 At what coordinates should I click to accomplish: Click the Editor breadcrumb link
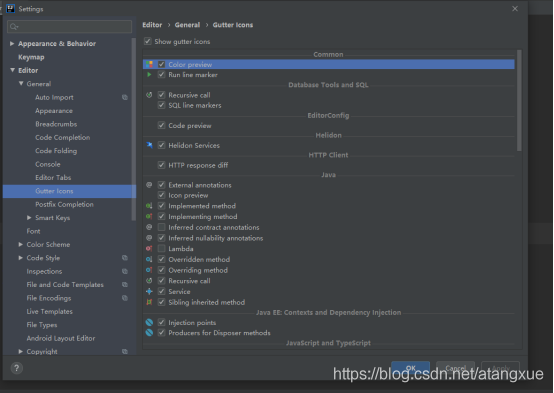point(152,25)
